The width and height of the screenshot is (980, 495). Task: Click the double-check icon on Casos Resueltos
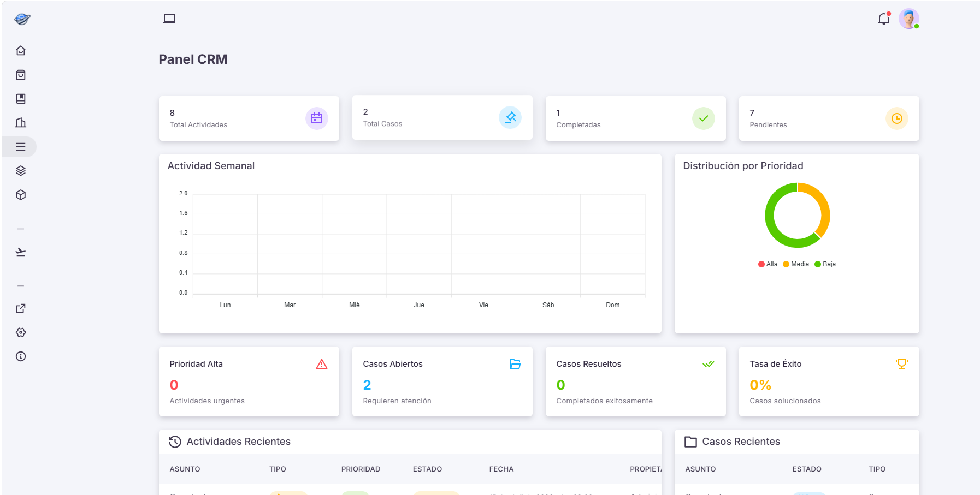click(709, 364)
